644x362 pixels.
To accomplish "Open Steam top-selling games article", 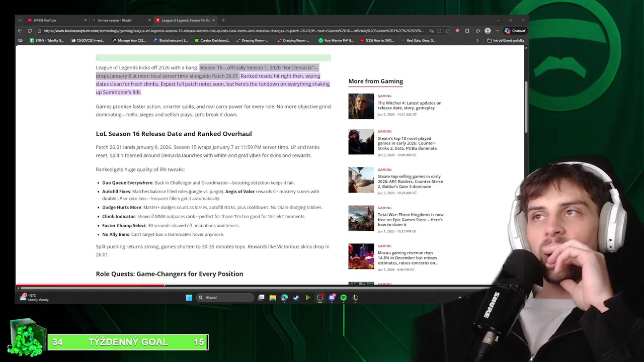I will click(x=410, y=182).
